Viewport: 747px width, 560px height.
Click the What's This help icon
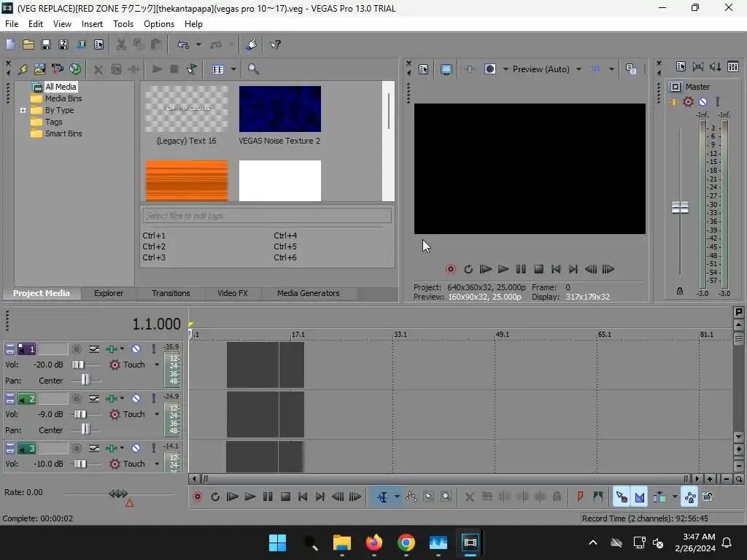coord(275,44)
